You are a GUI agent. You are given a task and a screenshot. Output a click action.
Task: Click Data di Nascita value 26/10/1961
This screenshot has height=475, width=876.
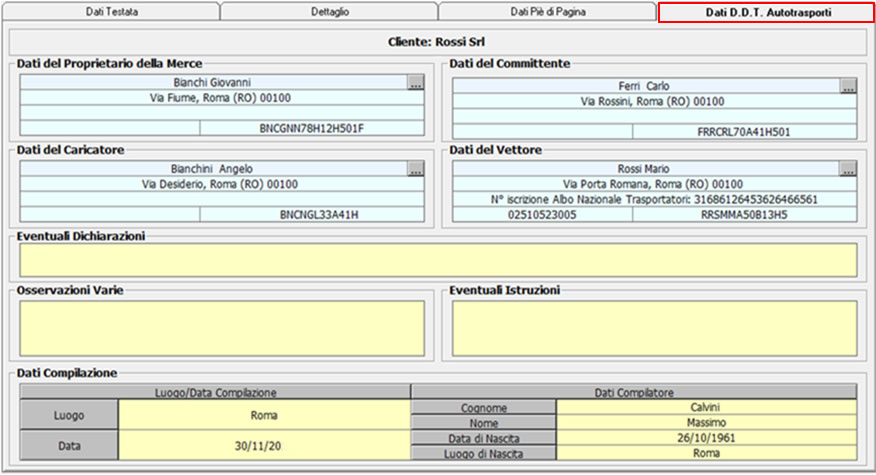[706, 437]
